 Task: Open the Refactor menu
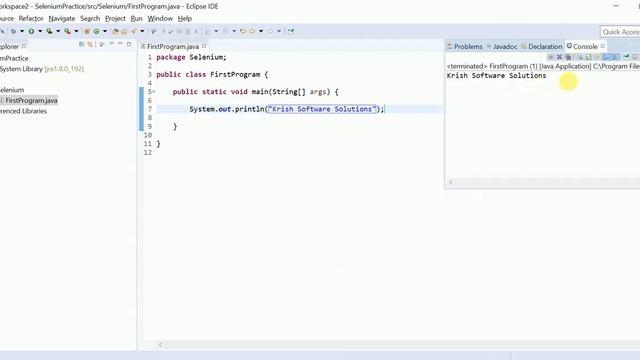tap(31, 18)
